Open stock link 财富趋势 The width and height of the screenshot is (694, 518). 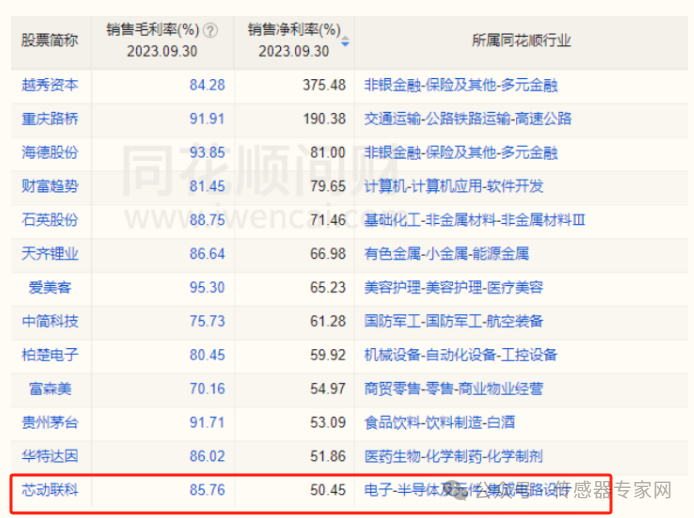pyautogui.click(x=50, y=186)
